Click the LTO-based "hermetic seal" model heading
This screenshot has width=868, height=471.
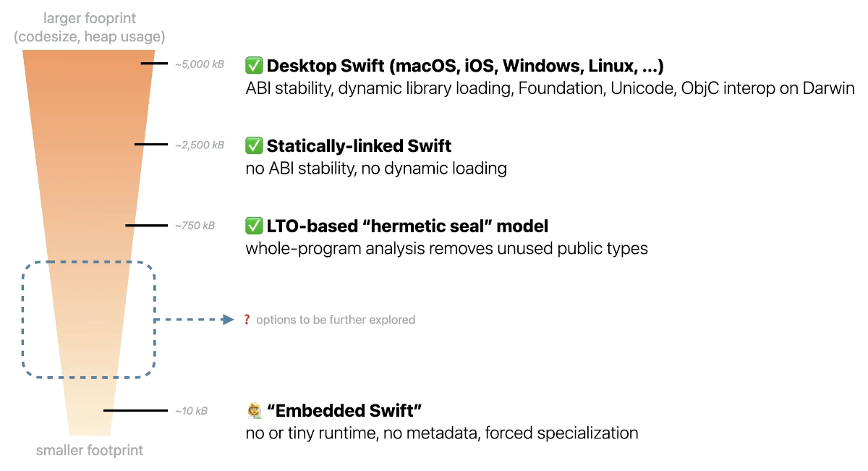coord(407,226)
